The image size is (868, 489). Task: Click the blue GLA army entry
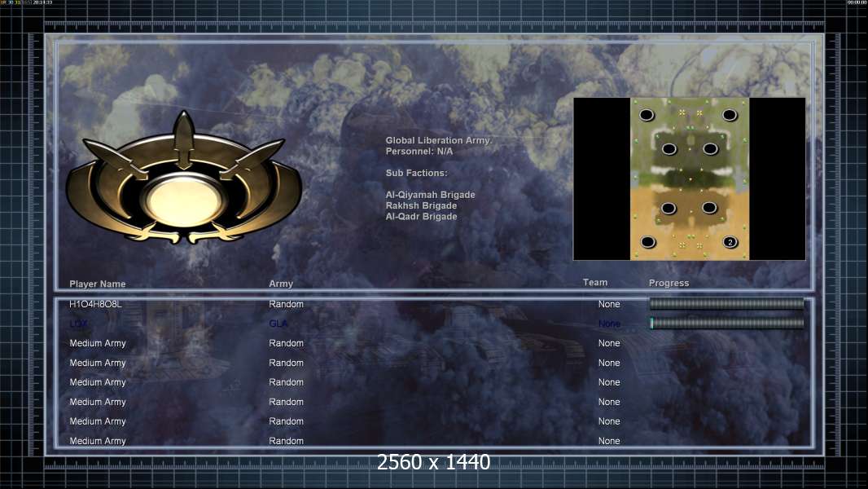point(278,324)
